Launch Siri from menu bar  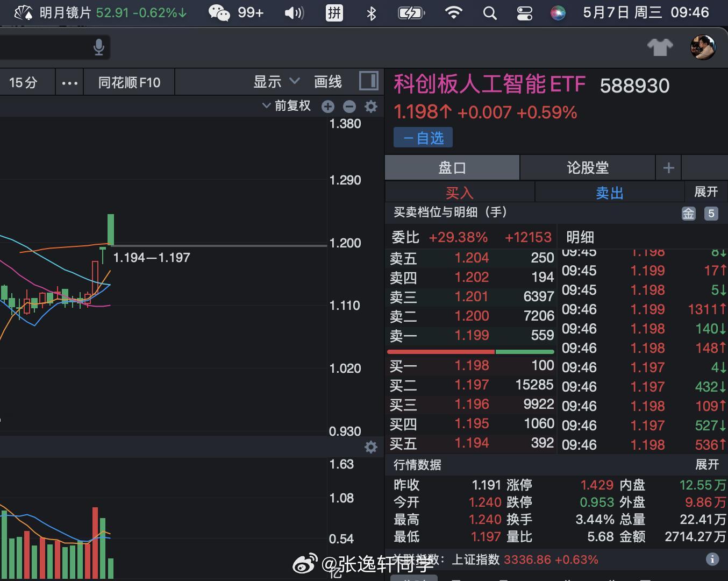[x=558, y=12]
